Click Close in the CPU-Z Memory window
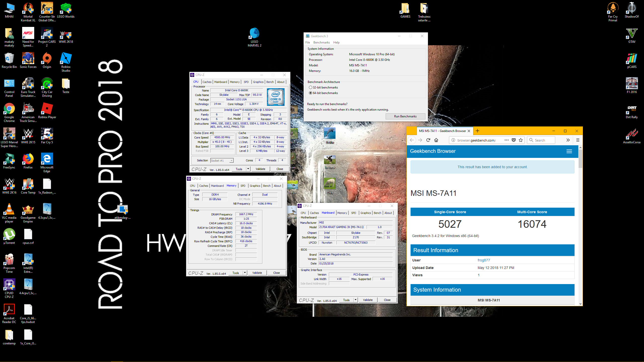The height and width of the screenshot is (362, 644). (x=276, y=273)
